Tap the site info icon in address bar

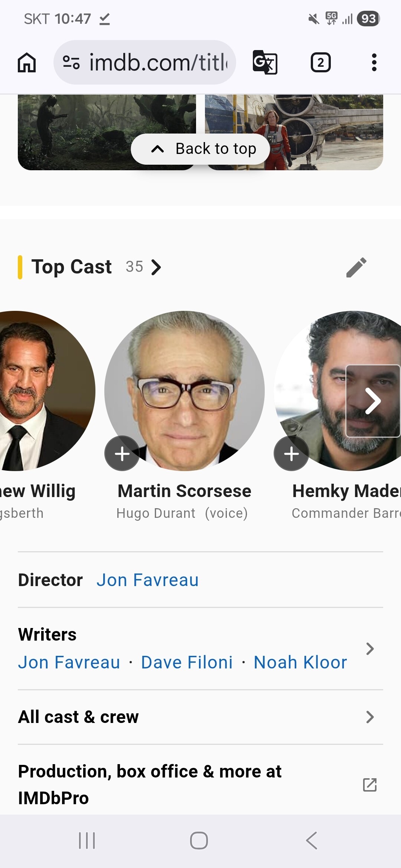tap(71, 62)
